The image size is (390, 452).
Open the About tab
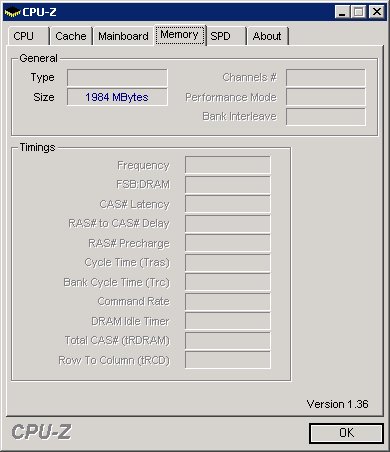click(x=267, y=36)
